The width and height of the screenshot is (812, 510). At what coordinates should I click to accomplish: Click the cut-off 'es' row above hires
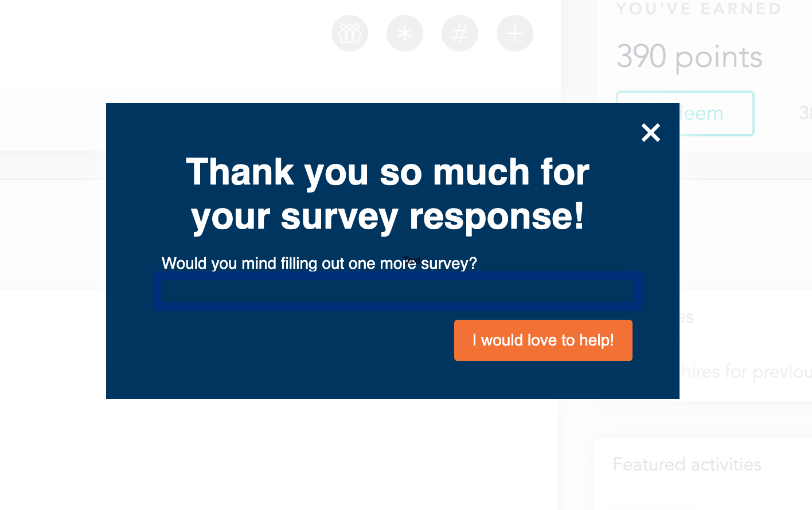pyautogui.click(x=686, y=317)
